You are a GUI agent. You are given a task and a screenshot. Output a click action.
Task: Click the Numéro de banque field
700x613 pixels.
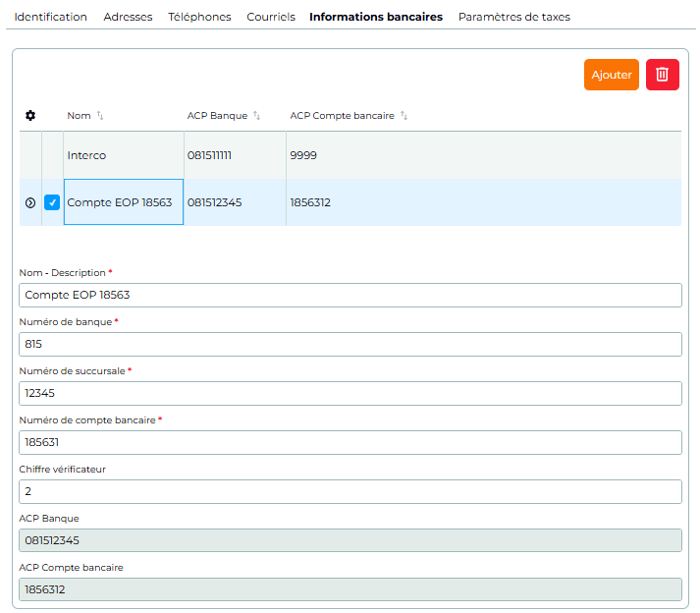pos(350,344)
